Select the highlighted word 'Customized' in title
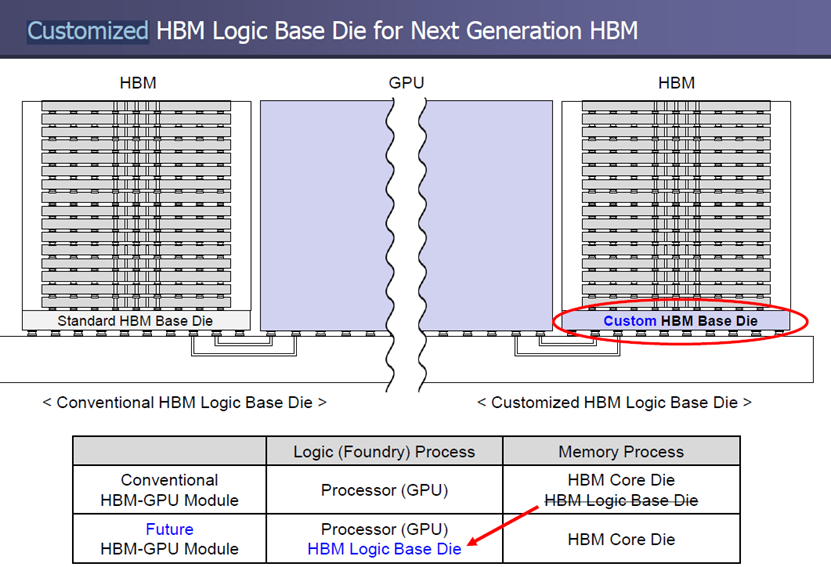Image resolution: width=831 pixels, height=567 pixels. pos(88,31)
